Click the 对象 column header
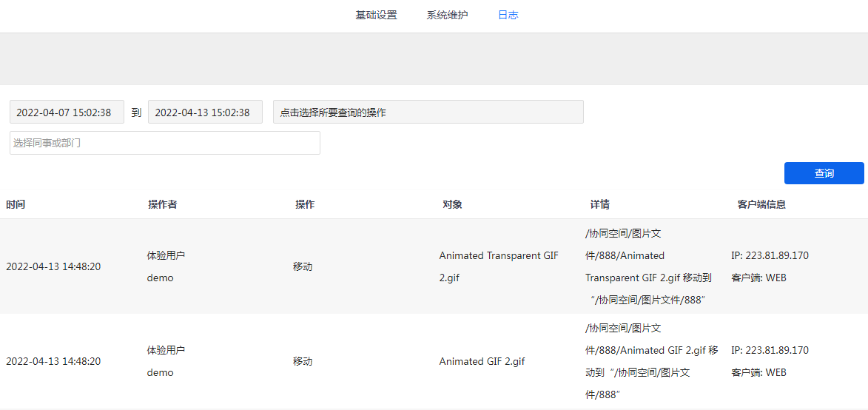 pos(452,205)
